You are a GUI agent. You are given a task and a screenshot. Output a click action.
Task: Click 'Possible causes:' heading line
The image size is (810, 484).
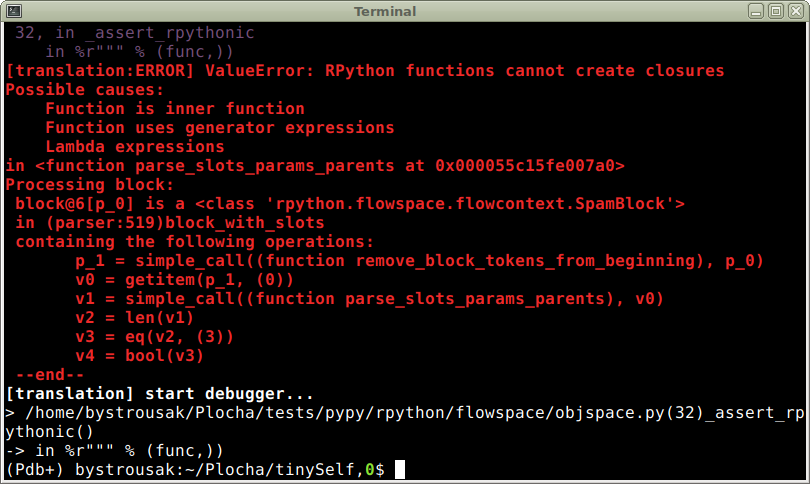click(x=85, y=90)
